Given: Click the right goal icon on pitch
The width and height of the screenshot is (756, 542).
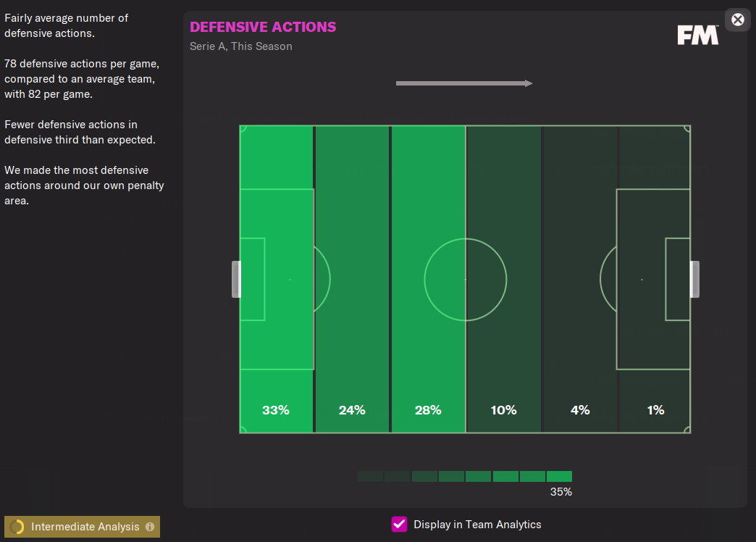Looking at the screenshot, I should click(x=694, y=280).
